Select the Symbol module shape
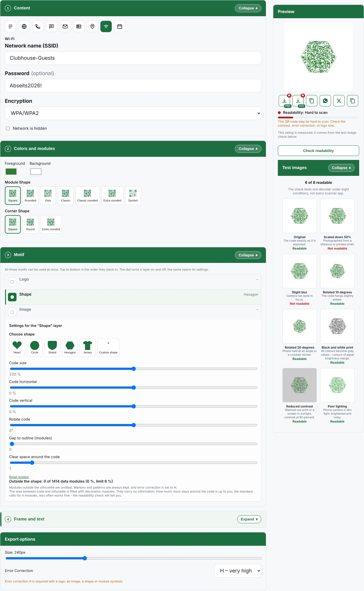The image size is (364, 591). coord(133,196)
